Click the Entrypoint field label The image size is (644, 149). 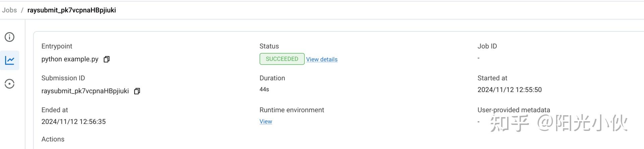click(x=57, y=46)
